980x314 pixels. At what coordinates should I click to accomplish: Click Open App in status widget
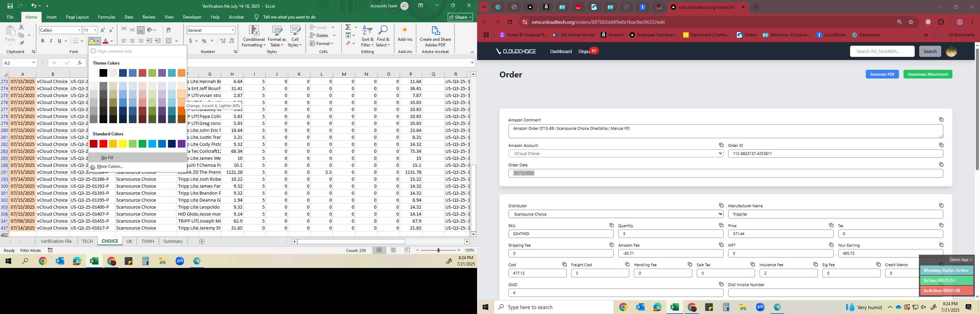(960, 260)
